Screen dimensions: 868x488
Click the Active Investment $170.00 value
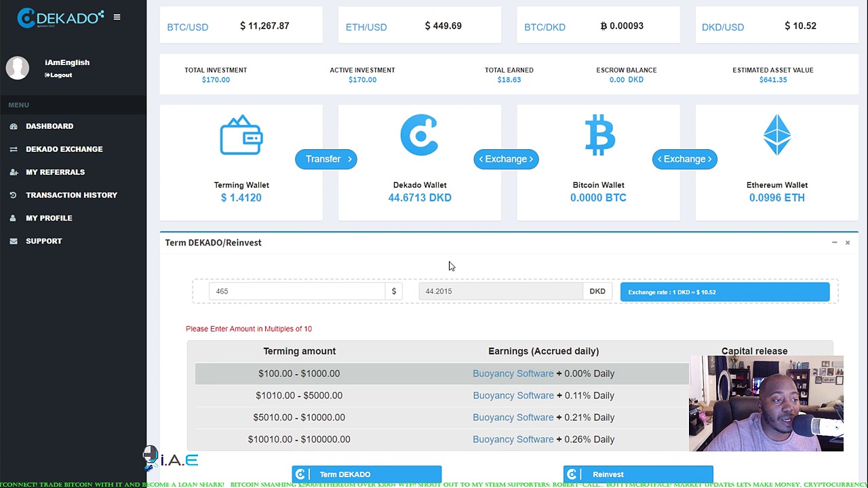point(362,80)
